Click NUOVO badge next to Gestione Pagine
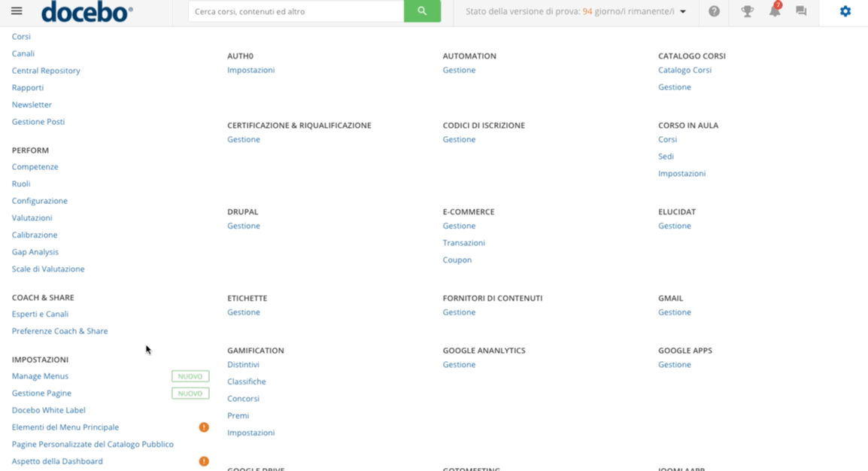This screenshot has width=868, height=471. (190, 394)
